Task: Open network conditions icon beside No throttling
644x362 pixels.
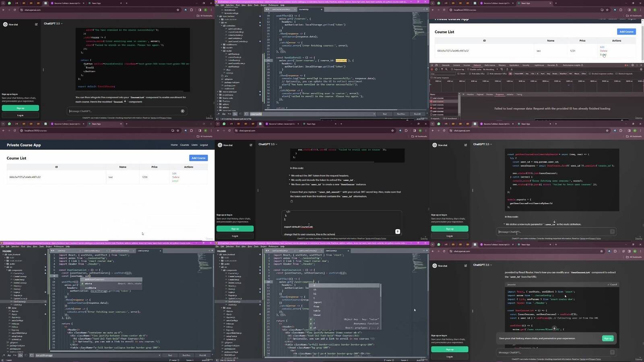Action: [502, 69]
